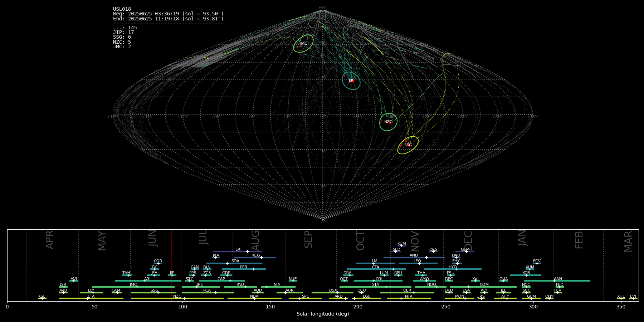Click the 'JIP: 17' count in the legend

click(x=123, y=33)
